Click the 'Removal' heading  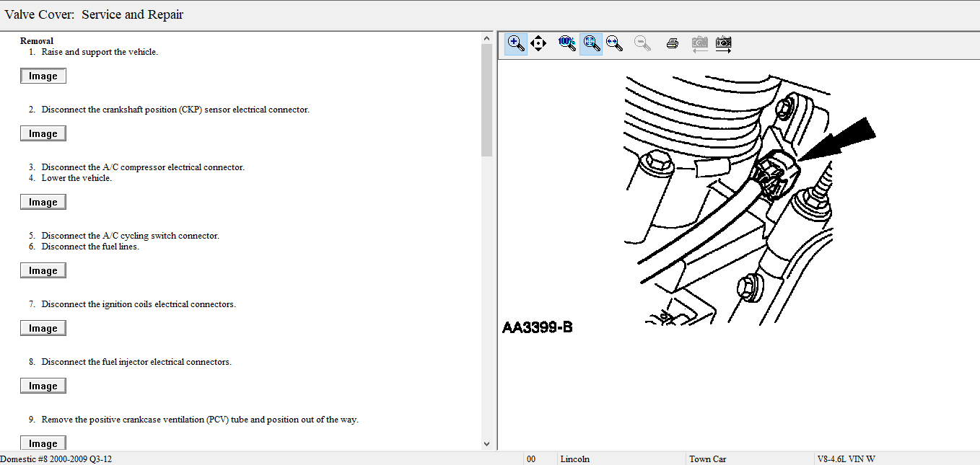pos(37,41)
